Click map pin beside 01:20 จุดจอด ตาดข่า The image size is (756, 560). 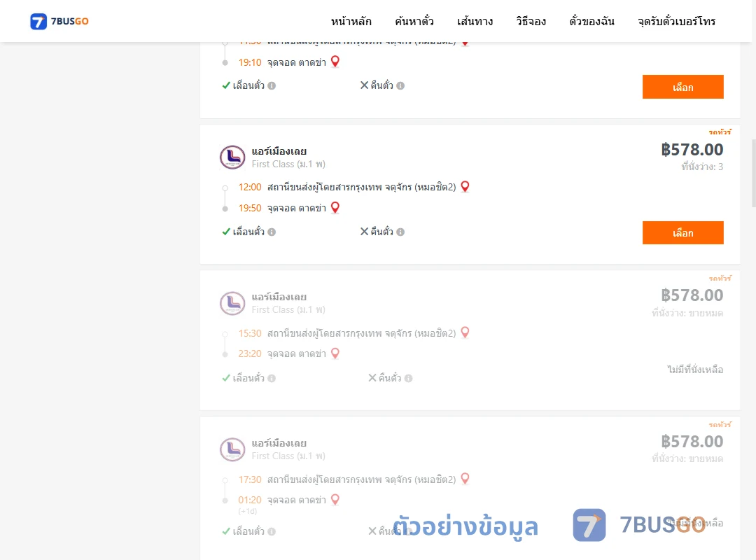coord(335,500)
